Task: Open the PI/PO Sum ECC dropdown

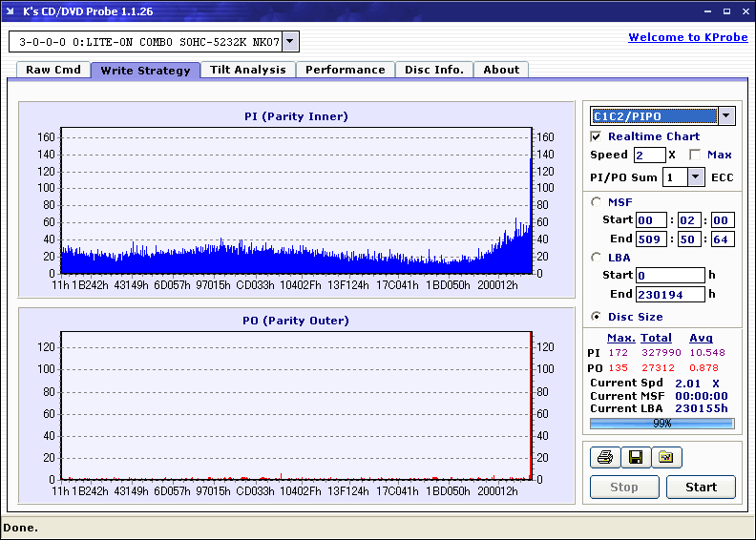Action: (x=696, y=177)
